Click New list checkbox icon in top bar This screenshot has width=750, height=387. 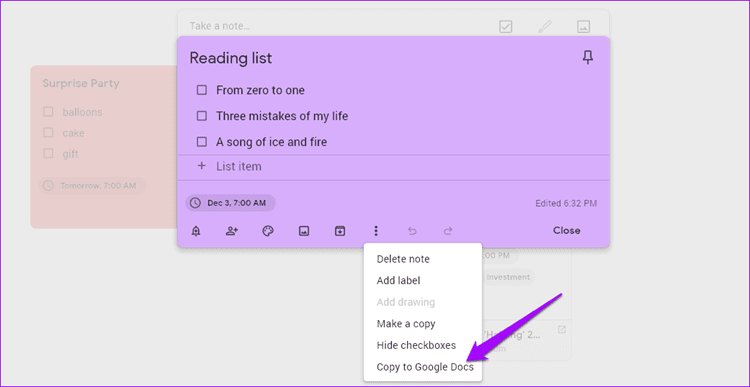506,26
